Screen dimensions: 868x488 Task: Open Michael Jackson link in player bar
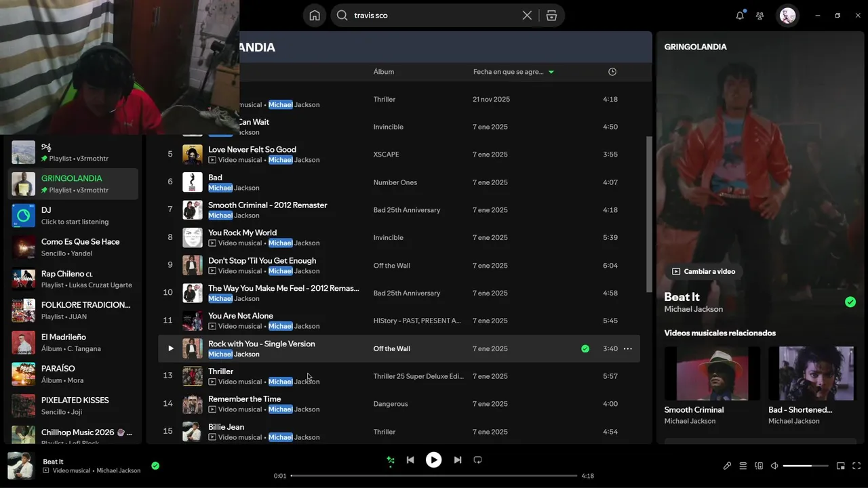pyautogui.click(x=119, y=470)
